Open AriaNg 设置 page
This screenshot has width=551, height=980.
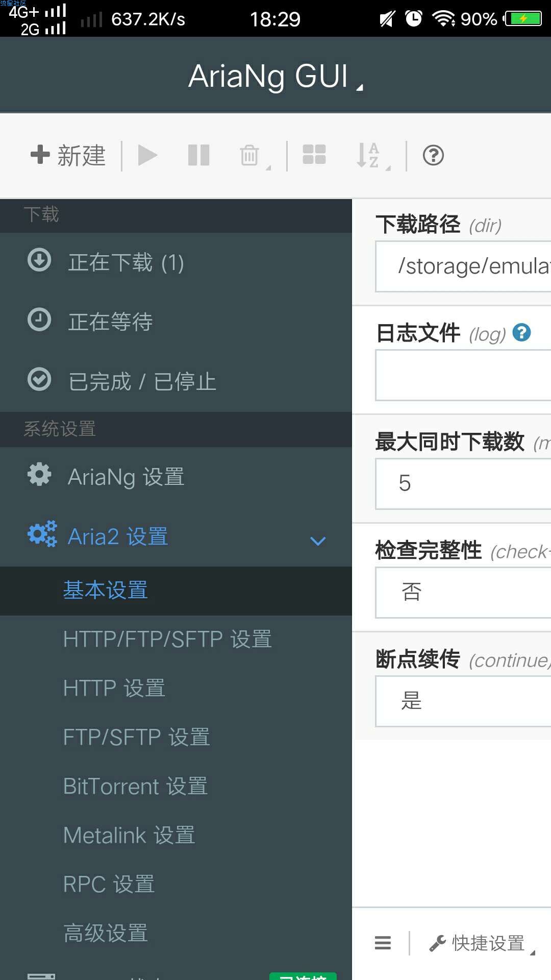coord(176,477)
